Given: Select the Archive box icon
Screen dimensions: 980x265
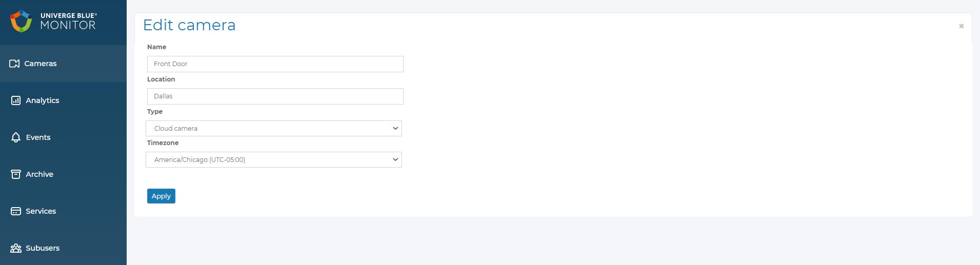Looking at the screenshot, I should [16, 174].
